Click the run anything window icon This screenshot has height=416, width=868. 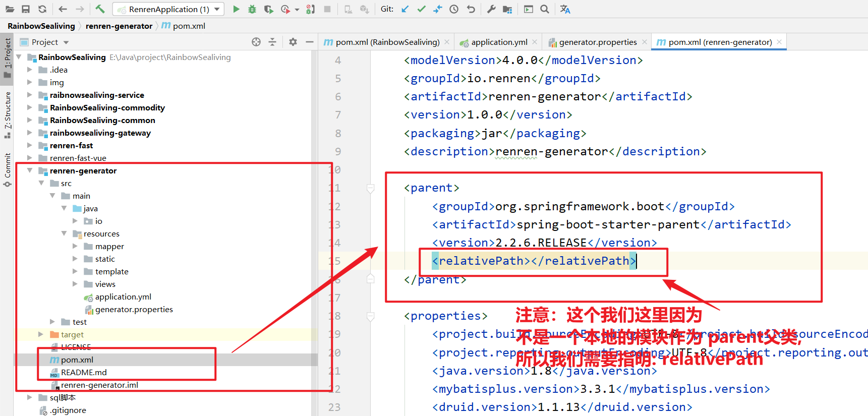529,9
